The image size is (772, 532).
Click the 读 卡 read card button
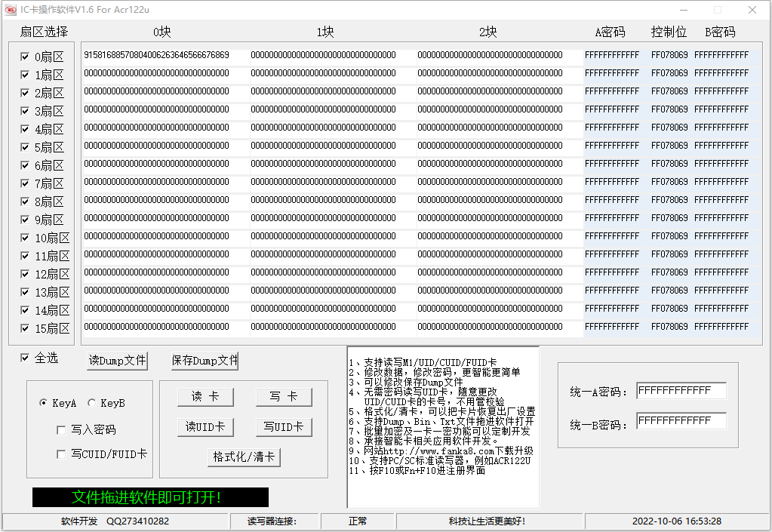[x=205, y=397]
